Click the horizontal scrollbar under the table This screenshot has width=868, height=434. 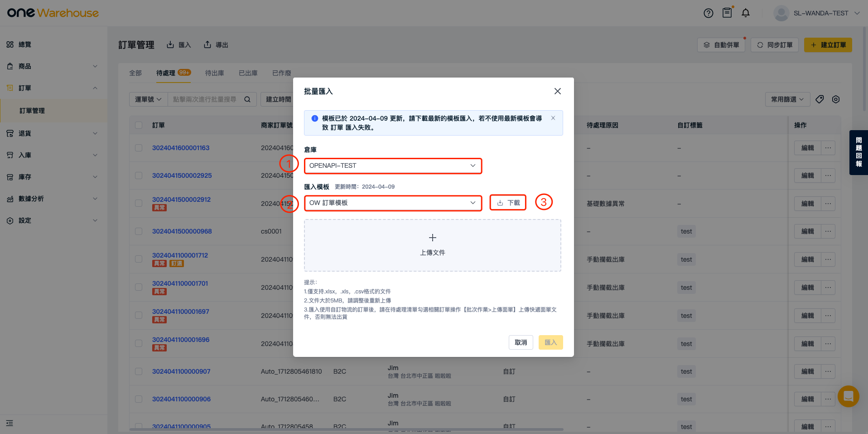347,429
